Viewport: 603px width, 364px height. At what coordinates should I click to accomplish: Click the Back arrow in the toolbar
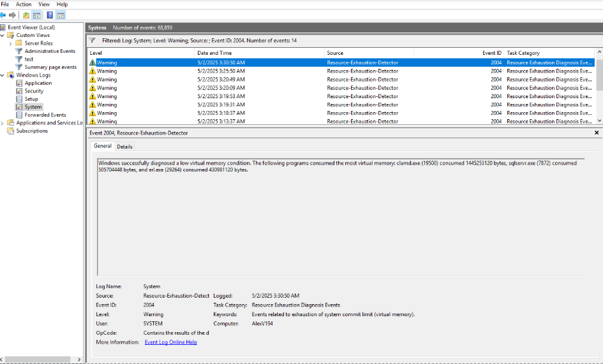click(x=3, y=15)
